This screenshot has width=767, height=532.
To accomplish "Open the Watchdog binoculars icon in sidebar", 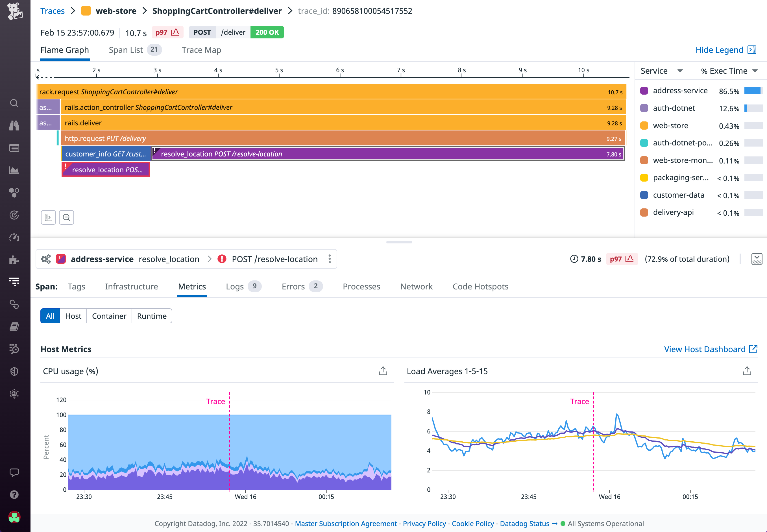I will [14, 126].
